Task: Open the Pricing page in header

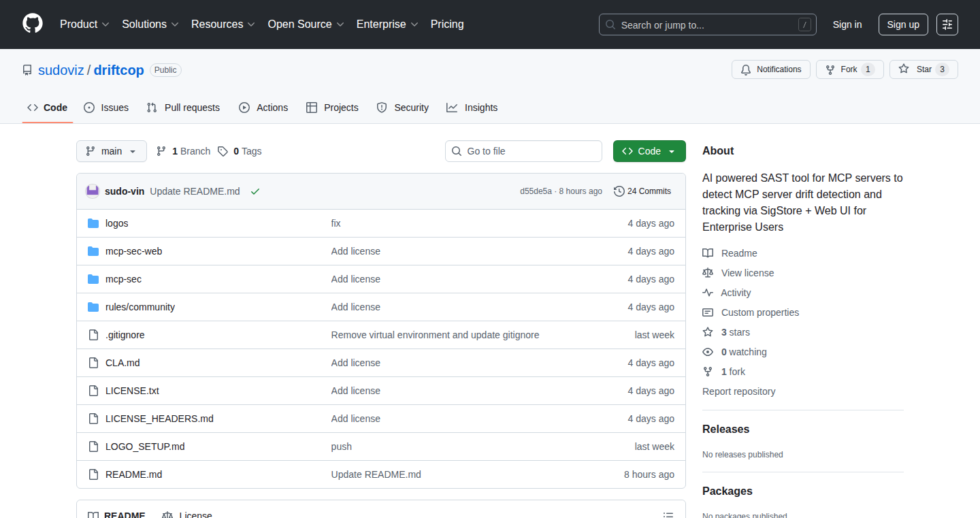Action: [x=447, y=25]
